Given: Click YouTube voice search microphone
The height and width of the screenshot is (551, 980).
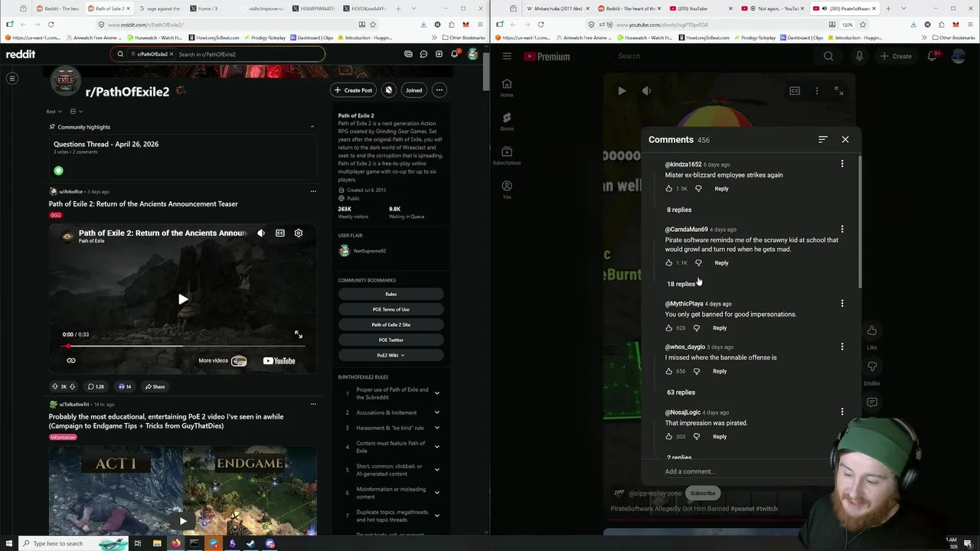Looking at the screenshot, I should tap(859, 56).
